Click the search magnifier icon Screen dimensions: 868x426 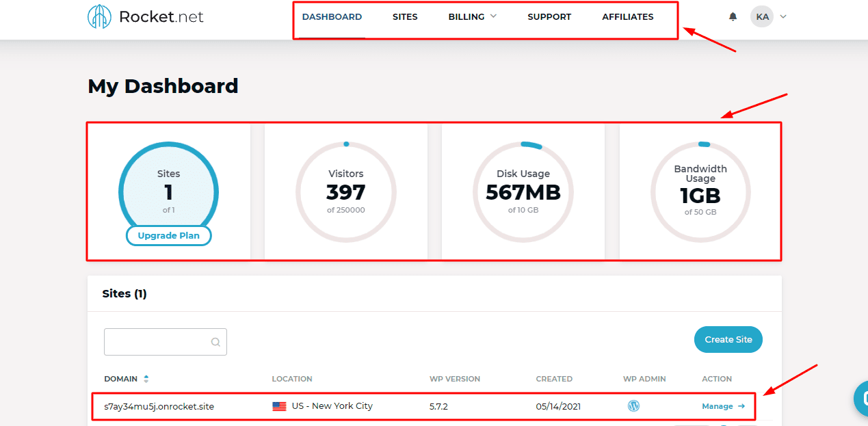coord(215,342)
